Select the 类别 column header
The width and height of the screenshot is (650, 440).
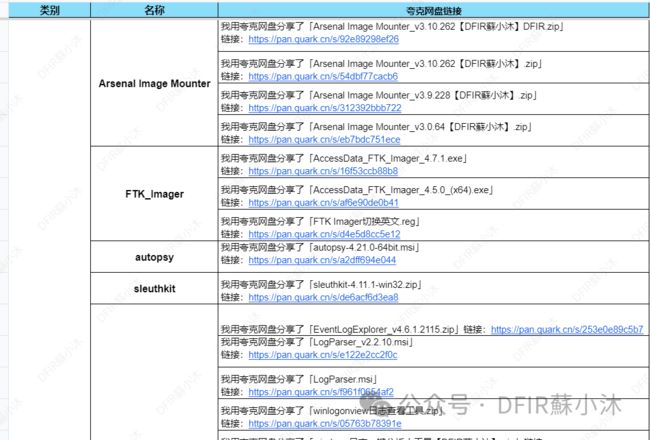tap(49, 10)
